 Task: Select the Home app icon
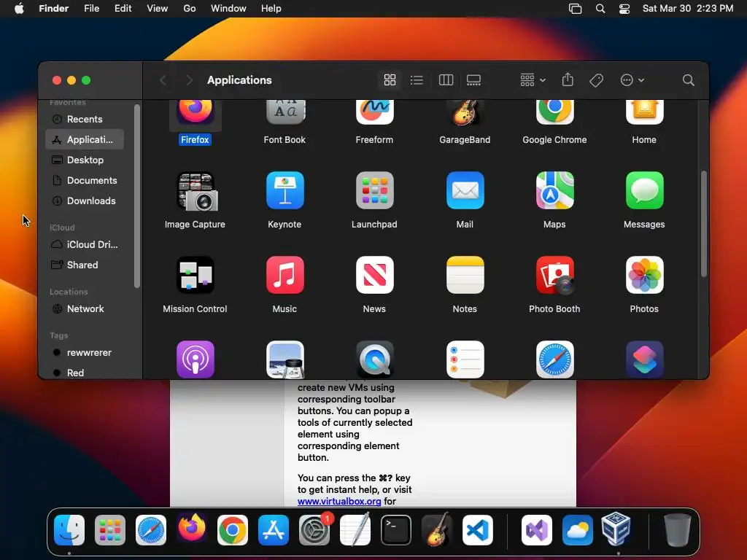644,112
